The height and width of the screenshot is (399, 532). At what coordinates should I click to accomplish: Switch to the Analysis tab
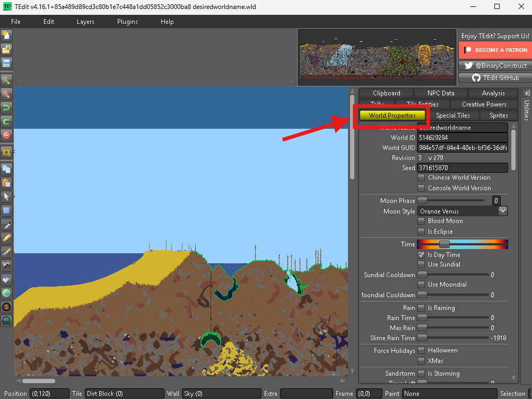click(x=493, y=93)
